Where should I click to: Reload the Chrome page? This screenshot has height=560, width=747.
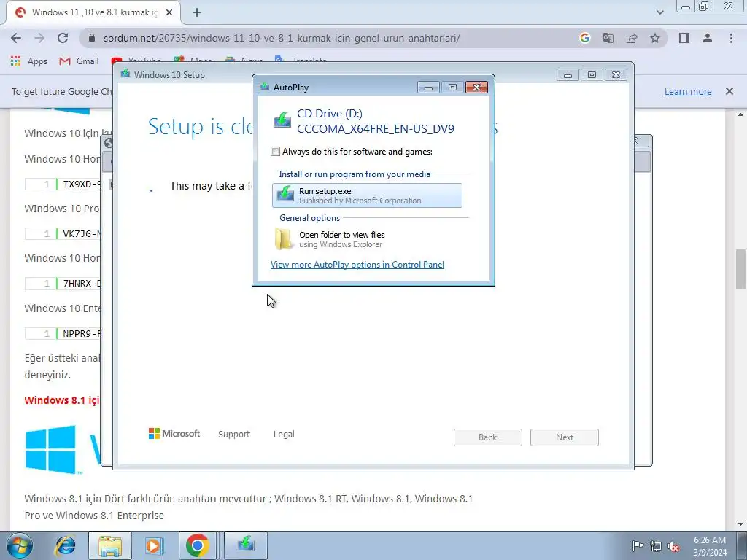click(x=63, y=38)
